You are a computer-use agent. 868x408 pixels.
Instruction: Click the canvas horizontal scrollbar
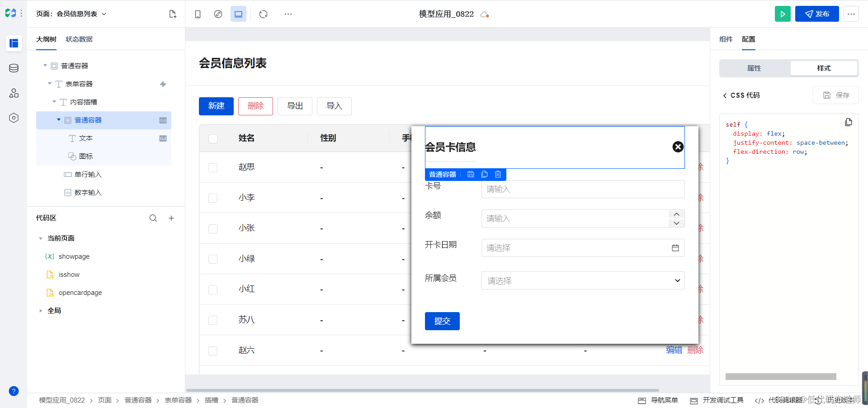422,390
